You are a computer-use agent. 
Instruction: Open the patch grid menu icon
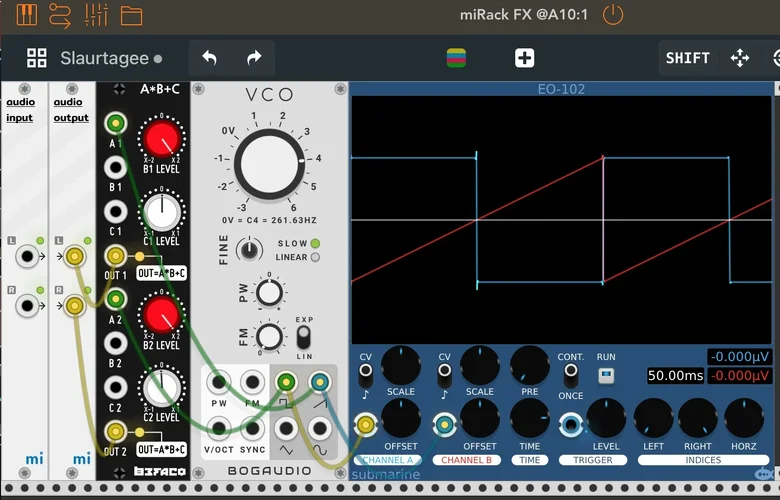(x=37, y=58)
